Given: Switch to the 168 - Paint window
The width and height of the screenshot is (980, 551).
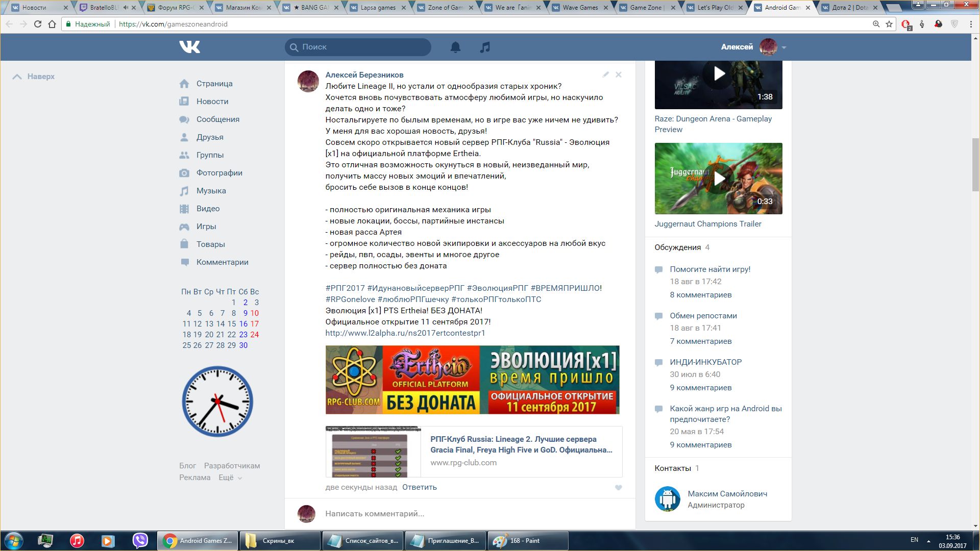Looking at the screenshot, I should 528,541.
